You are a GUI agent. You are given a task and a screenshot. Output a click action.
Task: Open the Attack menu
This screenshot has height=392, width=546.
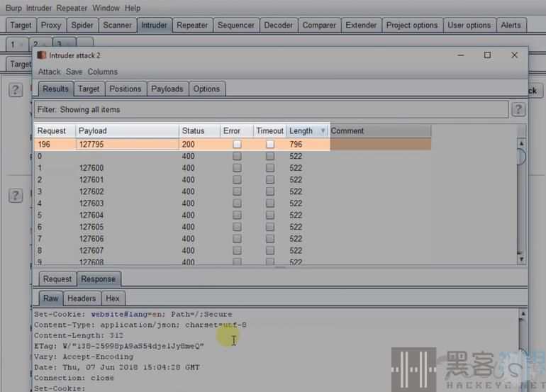[x=49, y=72]
